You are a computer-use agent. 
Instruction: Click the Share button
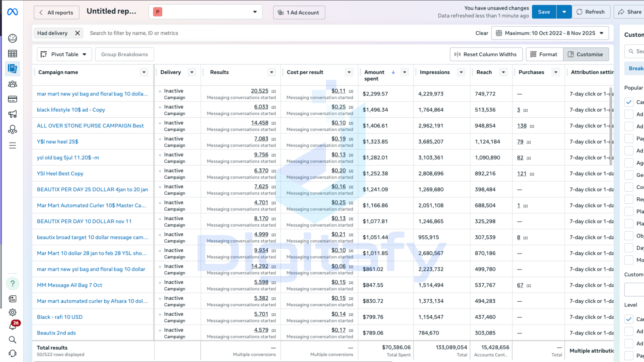[x=630, y=12]
